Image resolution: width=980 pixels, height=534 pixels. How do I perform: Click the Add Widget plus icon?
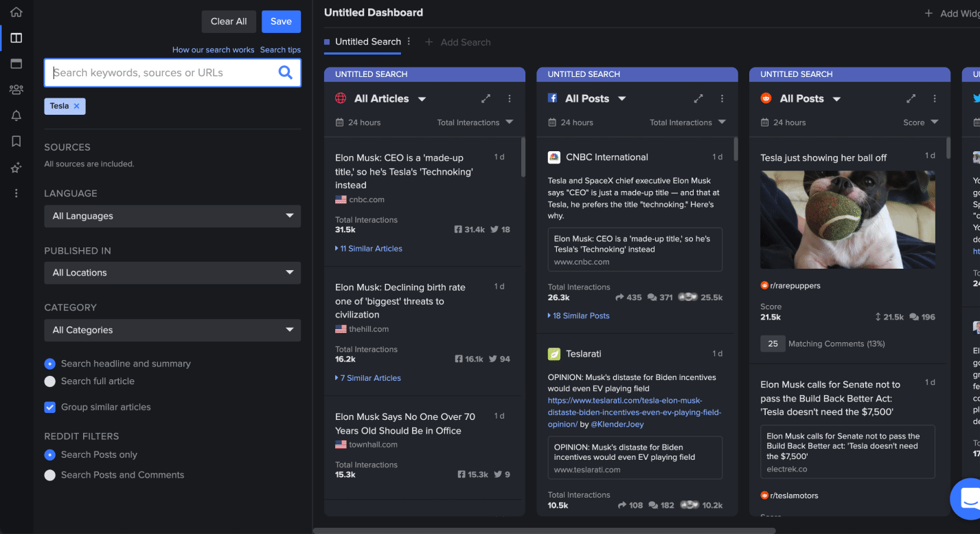(928, 13)
